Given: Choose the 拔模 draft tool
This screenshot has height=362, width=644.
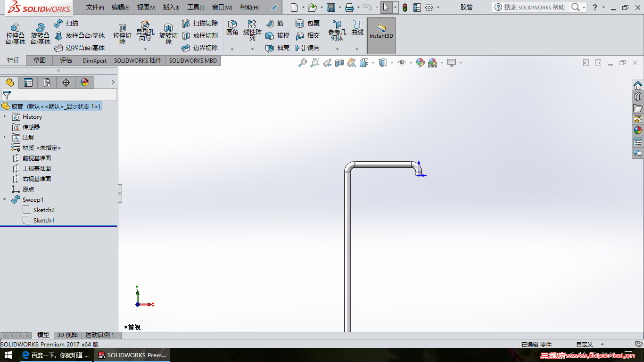Looking at the screenshot, I should (277, 35).
